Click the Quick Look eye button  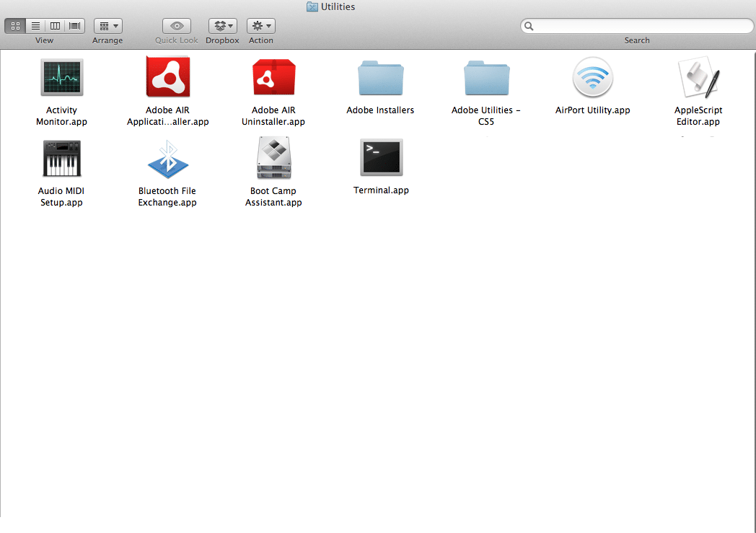(177, 26)
